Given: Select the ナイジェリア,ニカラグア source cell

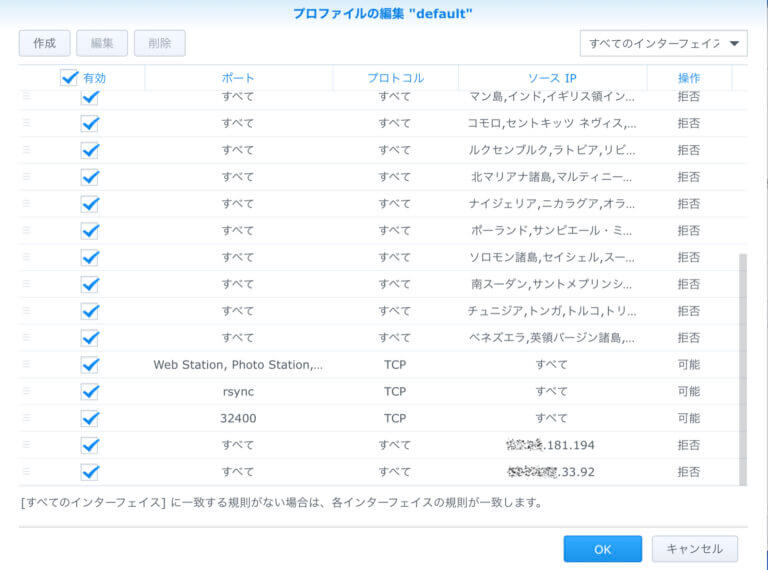Looking at the screenshot, I should tap(552, 204).
